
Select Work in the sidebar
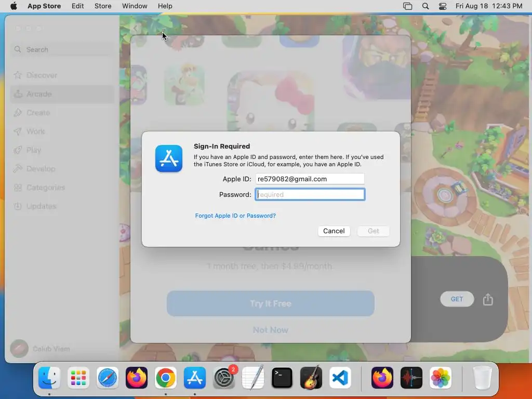point(62,131)
